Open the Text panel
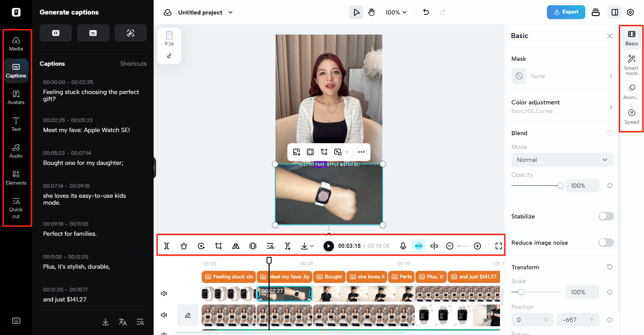 [x=16, y=124]
